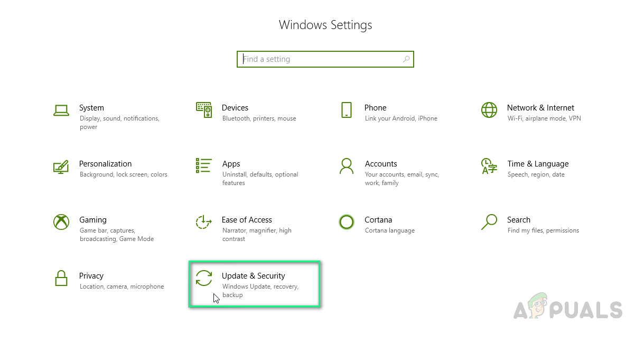
Task: Open the Apps list icon
Action: coord(204,165)
